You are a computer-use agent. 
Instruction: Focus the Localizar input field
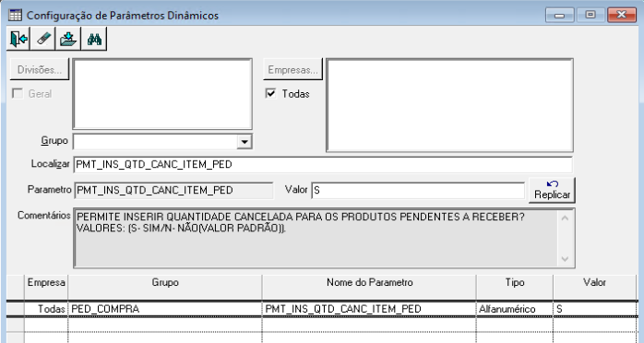322,164
